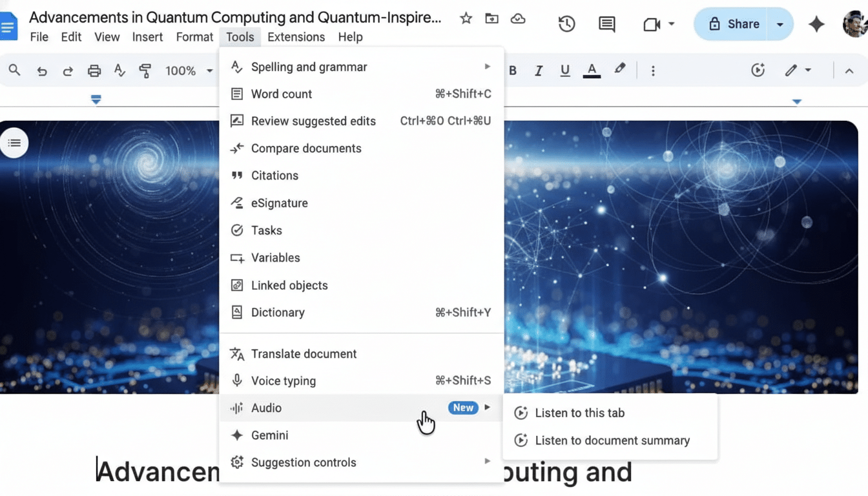The width and height of the screenshot is (868, 496).
Task: Toggle underline formatting
Action: 564,70
